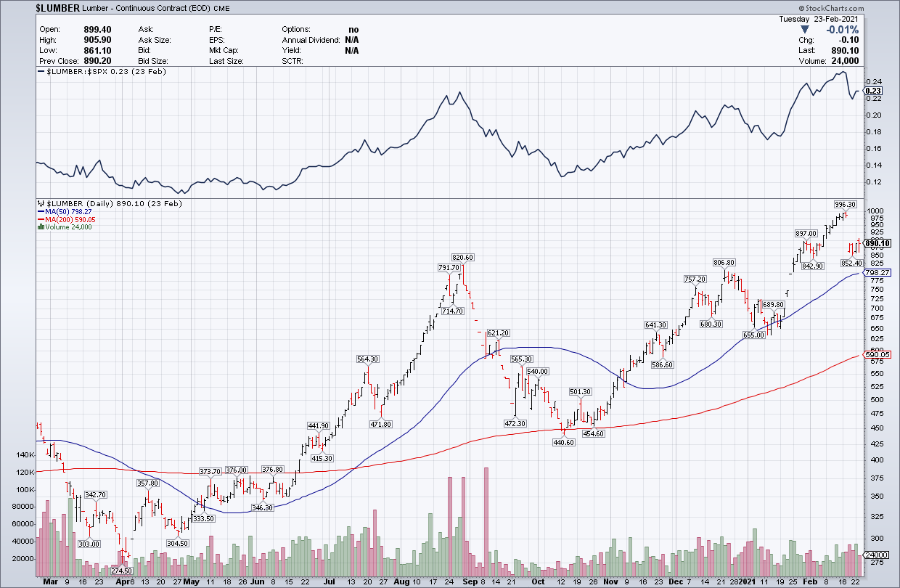
Task: Click the 303.00 price label
Action: pos(89,544)
